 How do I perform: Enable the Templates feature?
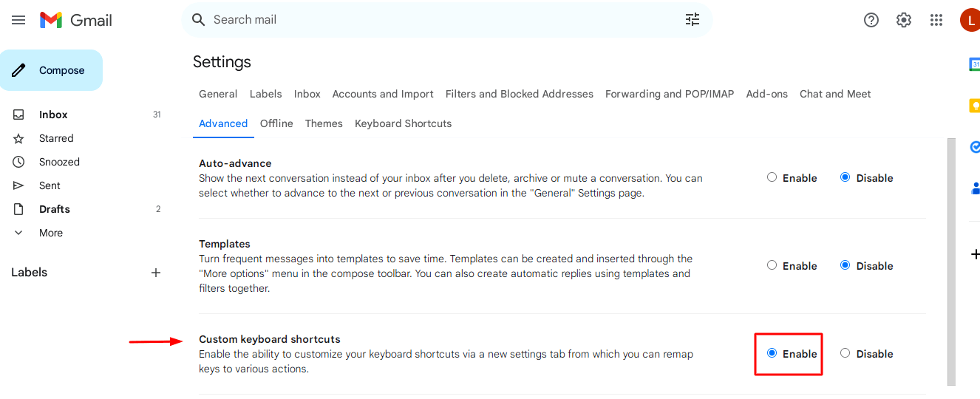(x=772, y=265)
